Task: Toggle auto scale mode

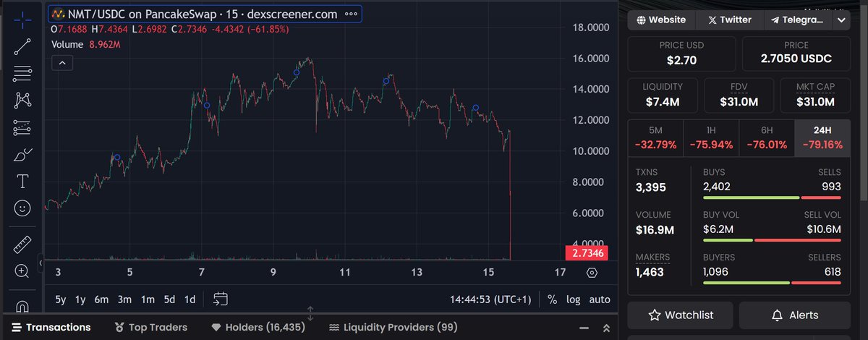Action: click(x=599, y=299)
